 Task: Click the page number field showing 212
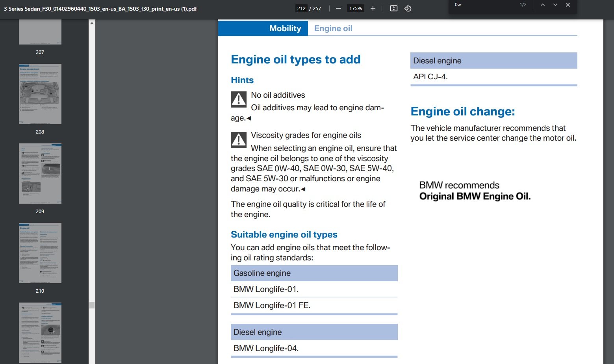(302, 8)
